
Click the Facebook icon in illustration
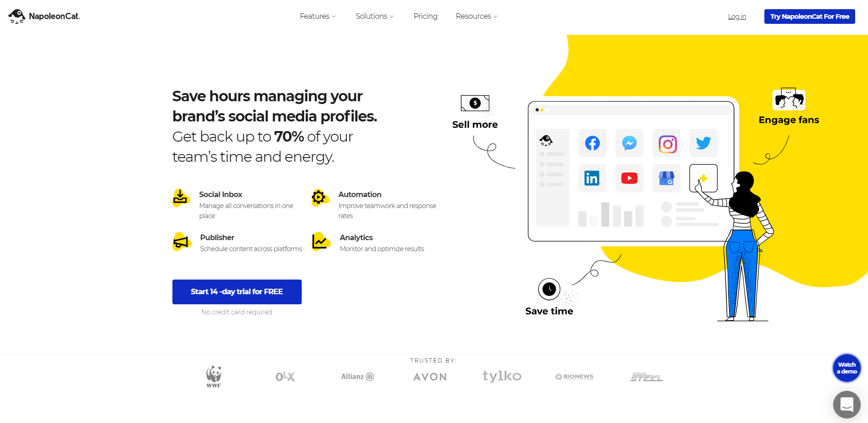[592, 143]
